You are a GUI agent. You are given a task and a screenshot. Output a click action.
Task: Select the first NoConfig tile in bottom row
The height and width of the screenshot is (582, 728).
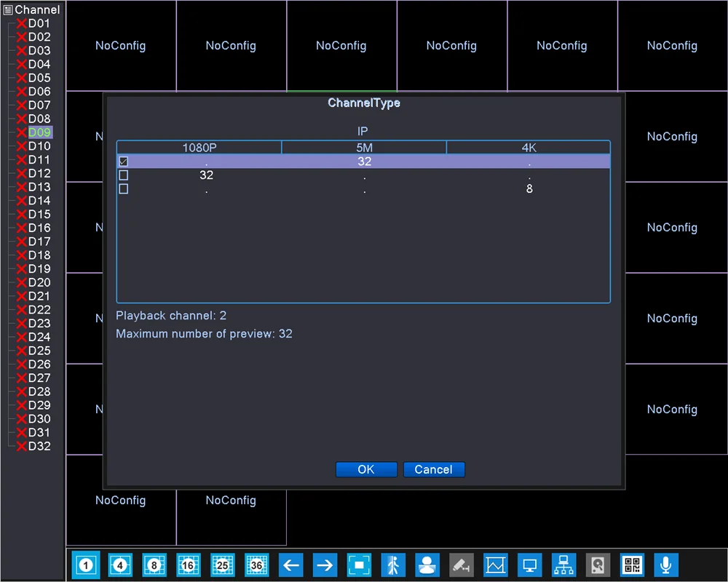pyautogui.click(x=121, y=501)
